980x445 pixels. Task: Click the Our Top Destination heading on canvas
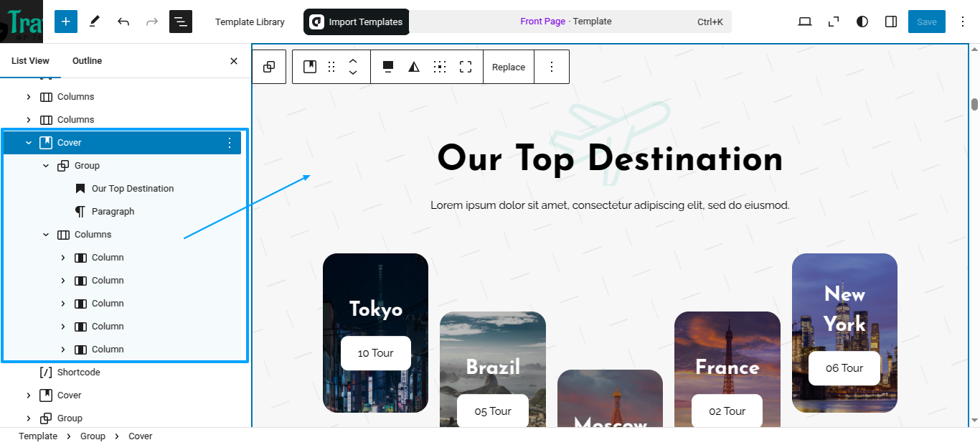tap(610, 159)
